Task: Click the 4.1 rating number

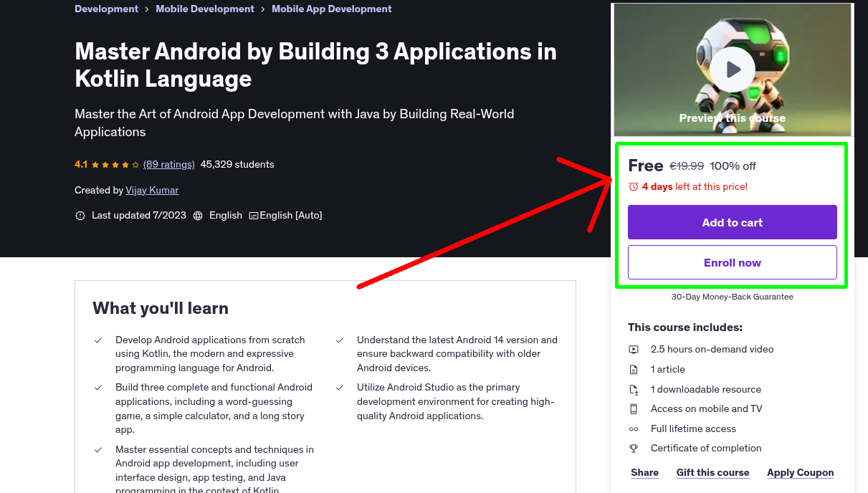Action: (81, 164)
